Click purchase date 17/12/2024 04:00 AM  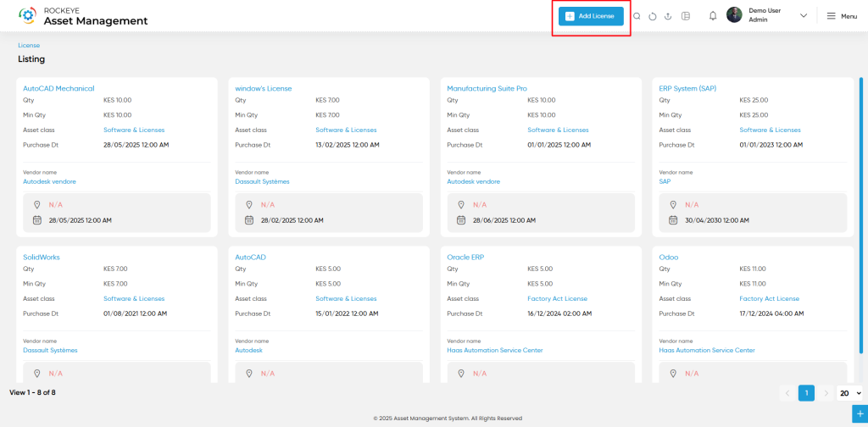tap(771, 313)
